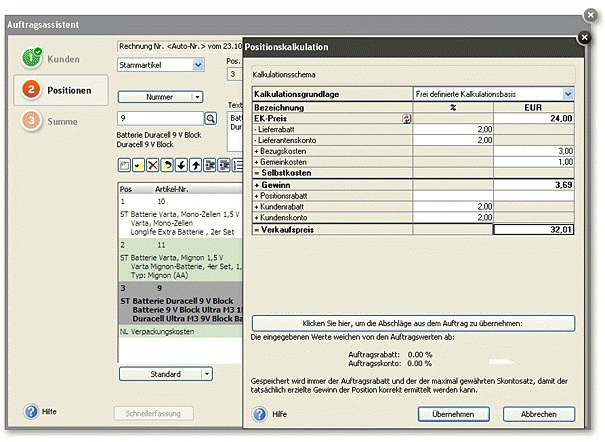Image resolution: width=605 pixels, height=442 pixels.
Task: Open Hilfe icon in Auftragsassistent window
Action: click(31, 412)
